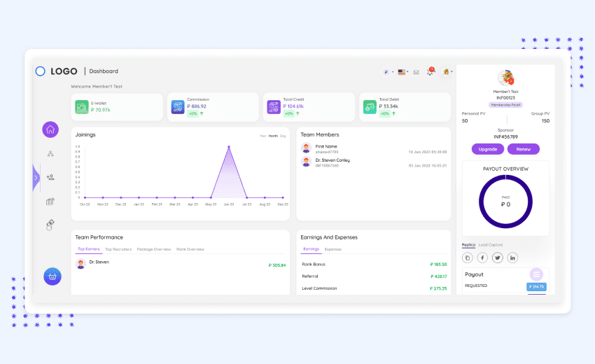Select the Top Earners tab

pyautogui.click(x=89, y=249)
